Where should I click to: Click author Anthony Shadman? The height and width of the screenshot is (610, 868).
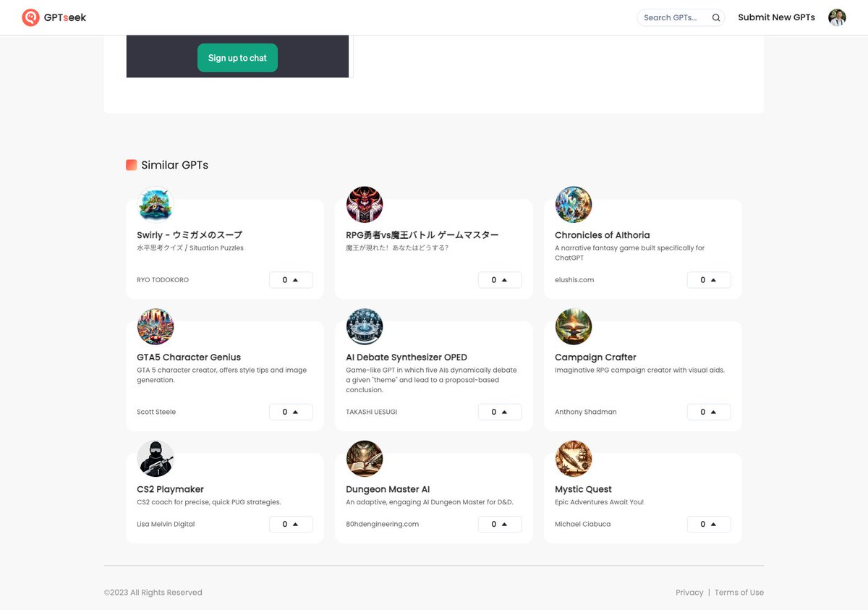pyautogui.click(x=586, y=412)
